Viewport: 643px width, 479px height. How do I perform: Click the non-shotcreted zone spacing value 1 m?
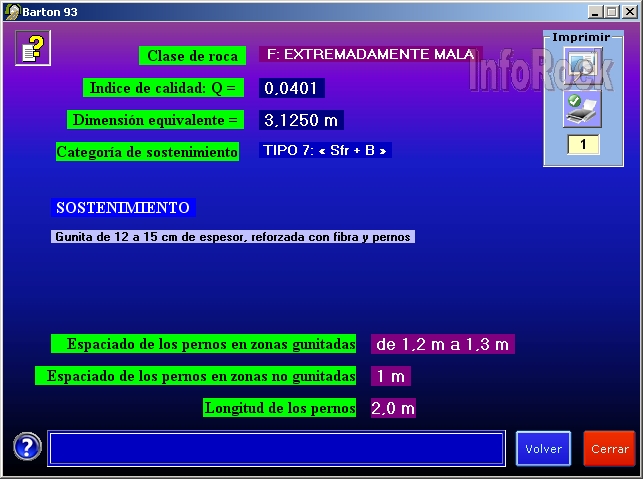[390, 376]
